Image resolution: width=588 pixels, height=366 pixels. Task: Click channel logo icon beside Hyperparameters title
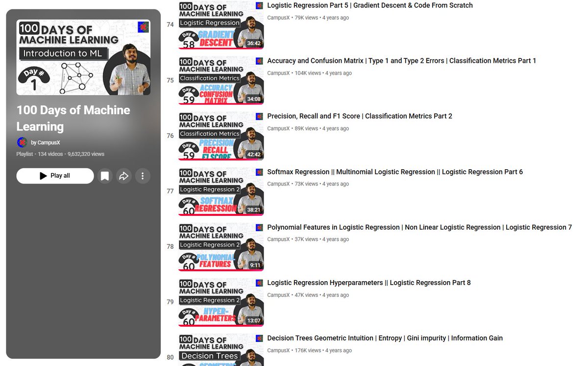pyautogui.click(x=259, y=283)
